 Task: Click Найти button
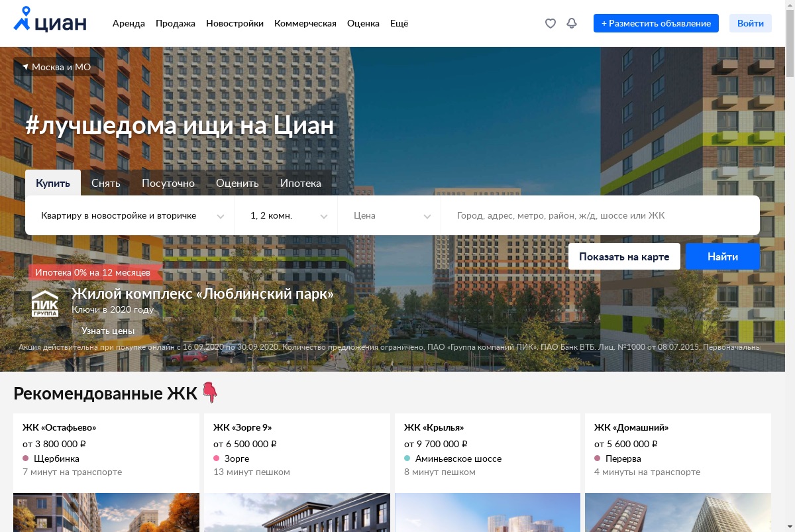pos(723,256)
